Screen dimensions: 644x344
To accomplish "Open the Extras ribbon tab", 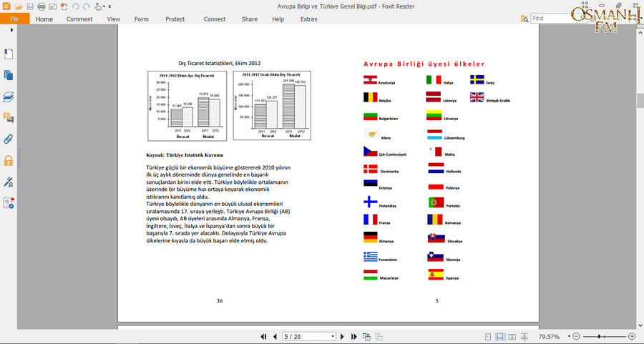I will click(308, 19).
